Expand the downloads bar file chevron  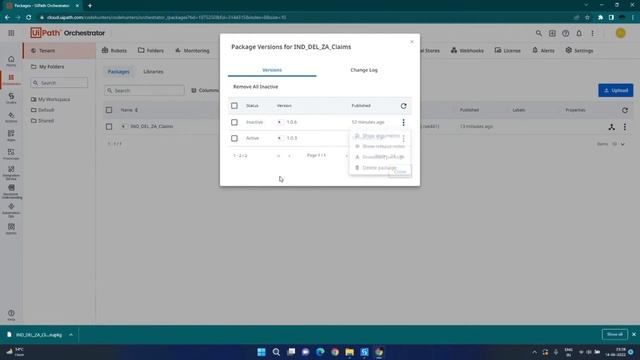point(71,335)
